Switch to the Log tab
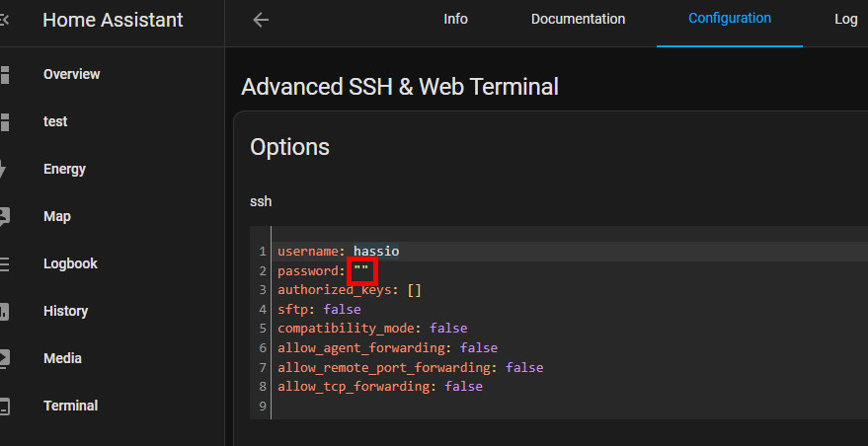Viewport: 868px width, 446px height. [x=846, y=20]
